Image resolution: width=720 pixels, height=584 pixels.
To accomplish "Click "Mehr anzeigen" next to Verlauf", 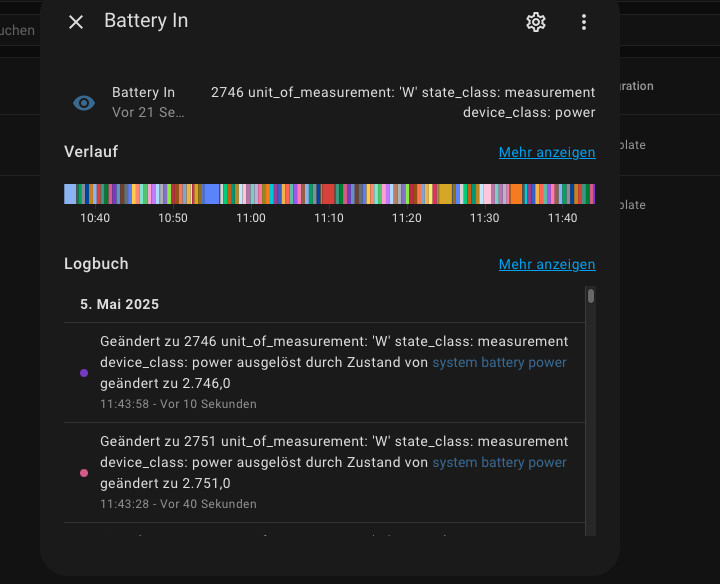I will click(547, 153).
